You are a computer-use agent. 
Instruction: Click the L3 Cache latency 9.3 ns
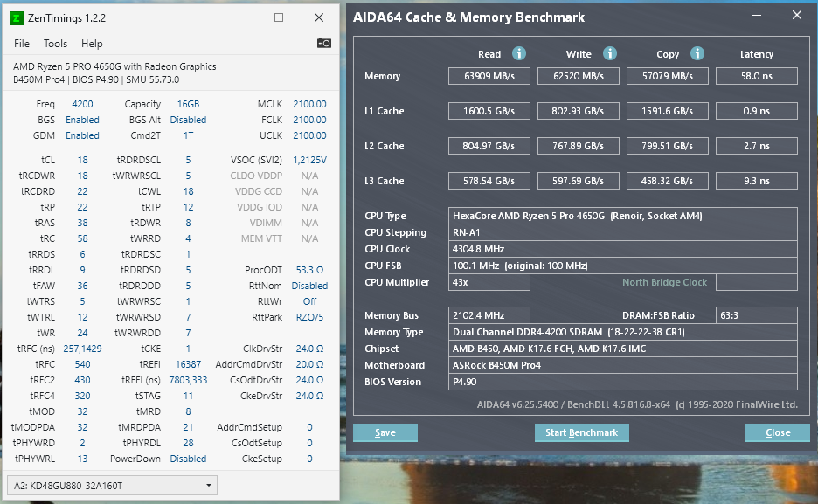click(757, 181)
